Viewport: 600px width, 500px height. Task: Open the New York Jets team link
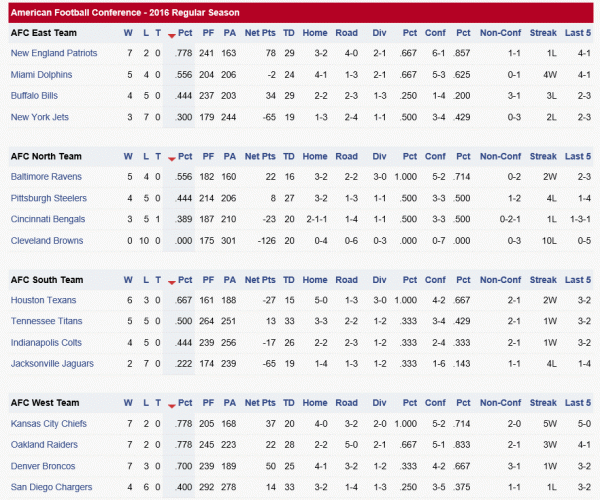click(40, 117)
